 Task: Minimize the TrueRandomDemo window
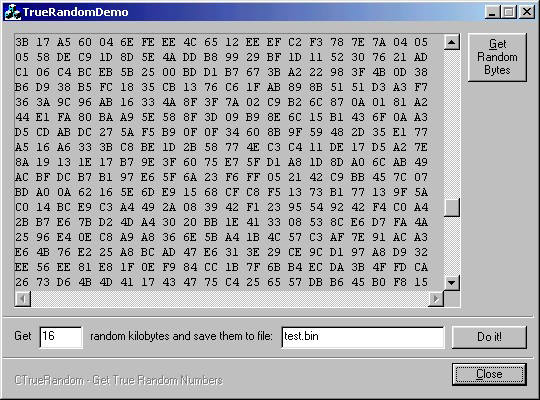tap(492, 12)
